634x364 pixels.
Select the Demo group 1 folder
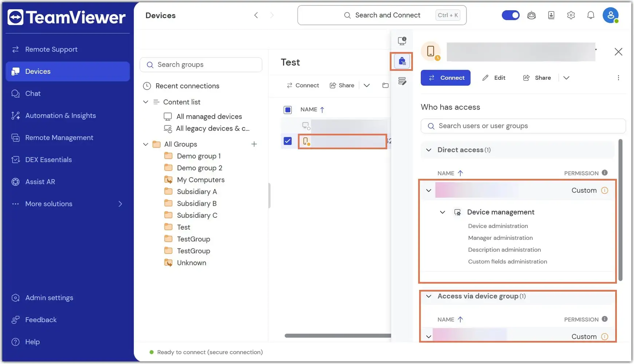tap(192, 156)
